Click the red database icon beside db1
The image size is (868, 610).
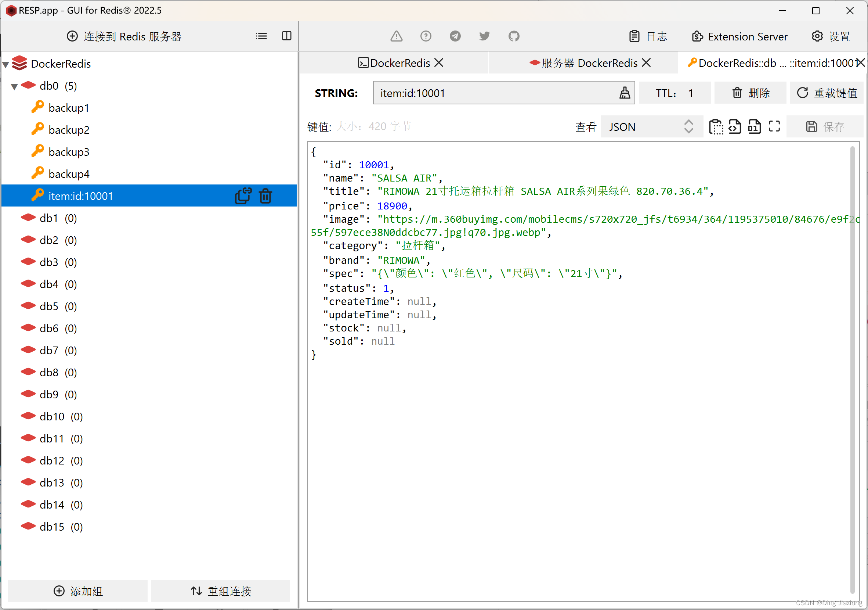click(28, 217)
